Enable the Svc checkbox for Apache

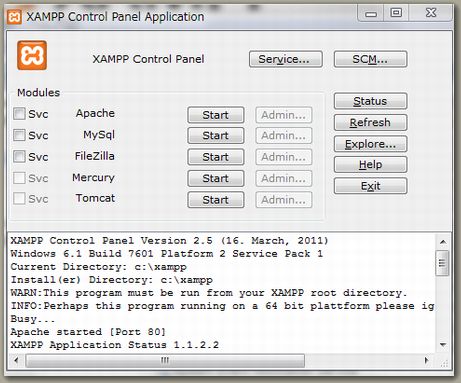click(x=19, y=114)
